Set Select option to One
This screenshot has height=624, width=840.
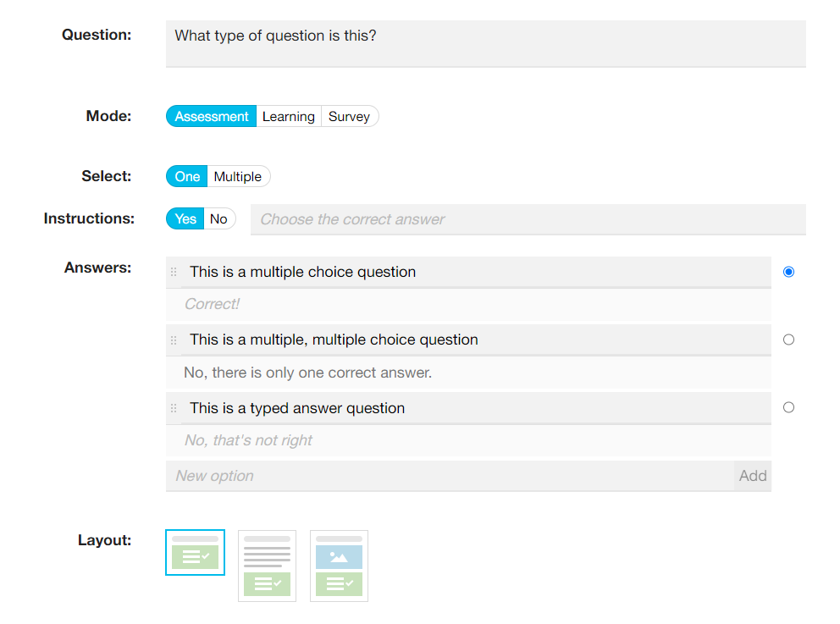[x=186, y=176]
